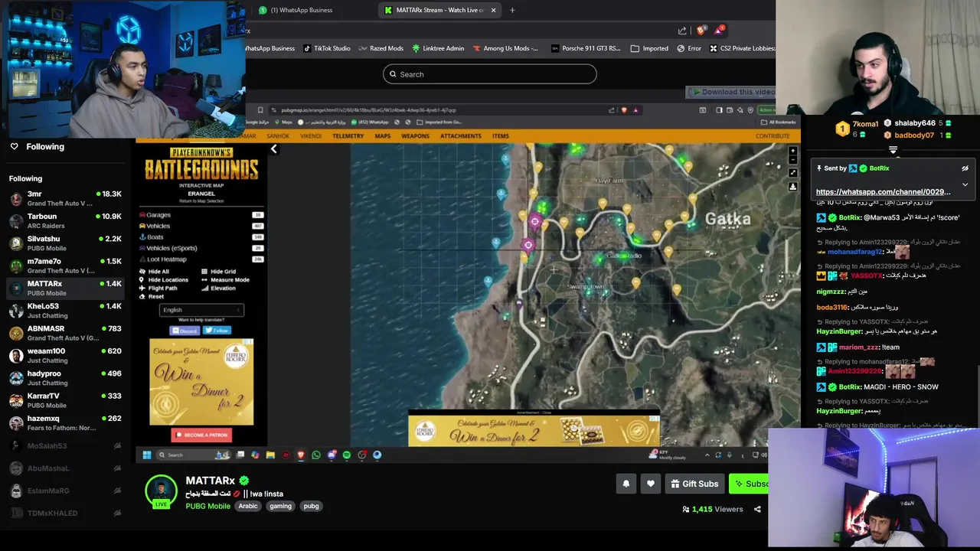The height and width of the screenshot is (551, 980).
Task: Open the ITEMS menu item
Action: [501, 136]
